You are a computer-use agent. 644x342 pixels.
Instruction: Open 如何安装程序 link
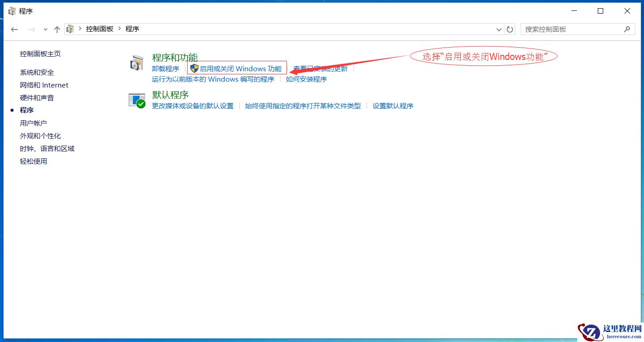[x=306, y=79]
